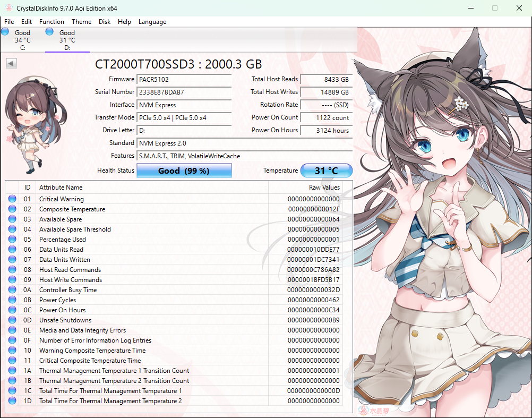Click the chibi character image at left

click(36, 125)
